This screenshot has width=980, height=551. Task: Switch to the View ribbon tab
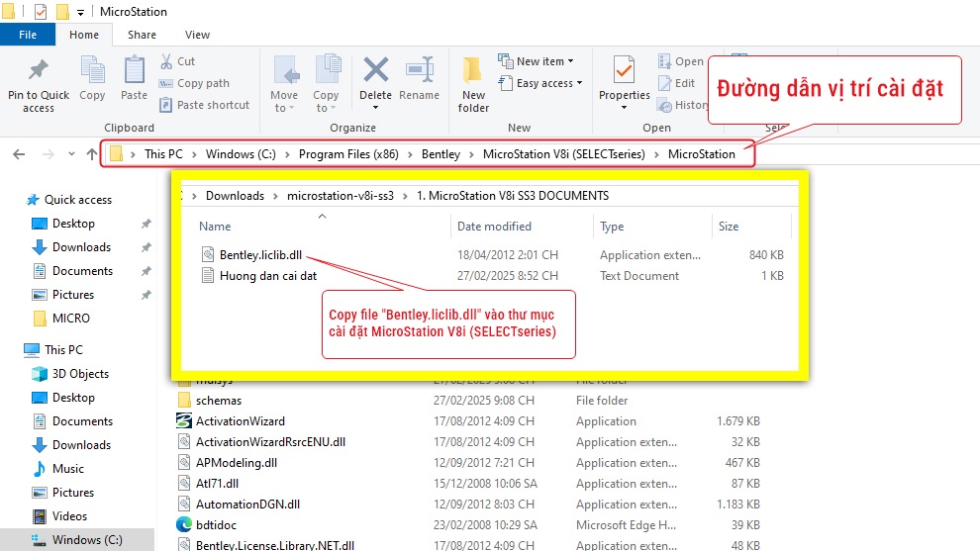198,35
